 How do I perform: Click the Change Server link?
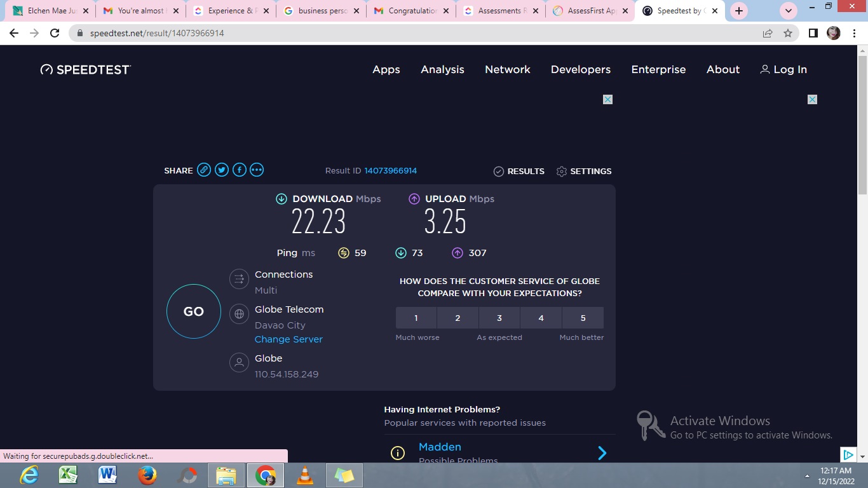pyautogui.click(x=288, y=339)
